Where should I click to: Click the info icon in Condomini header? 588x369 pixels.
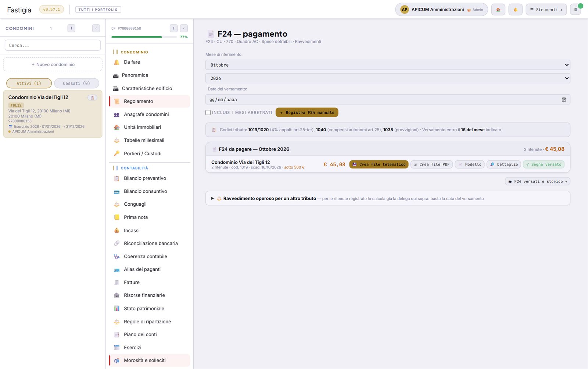pyautogui.click(x=71, y=28)
